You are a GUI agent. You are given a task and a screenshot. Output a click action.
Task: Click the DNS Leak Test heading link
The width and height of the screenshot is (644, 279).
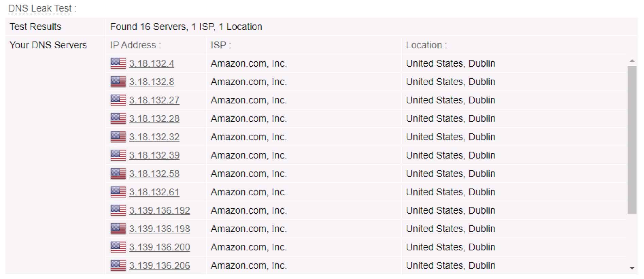(x=40, y=9)
